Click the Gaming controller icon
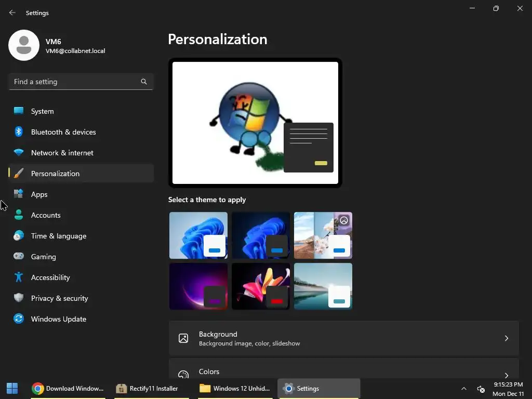The image size is (532, 399). (x=19, y=256)
